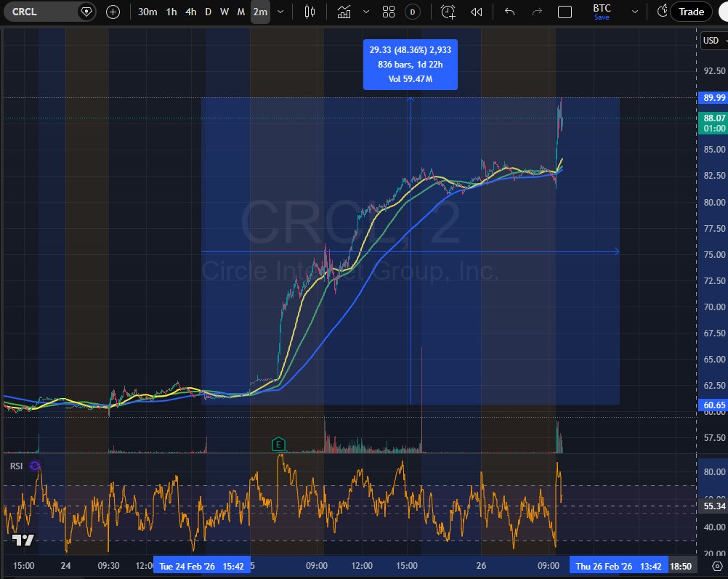Open chart settings gear at bottom right
The height and width of the screenshot is (579, 728).
717,567
